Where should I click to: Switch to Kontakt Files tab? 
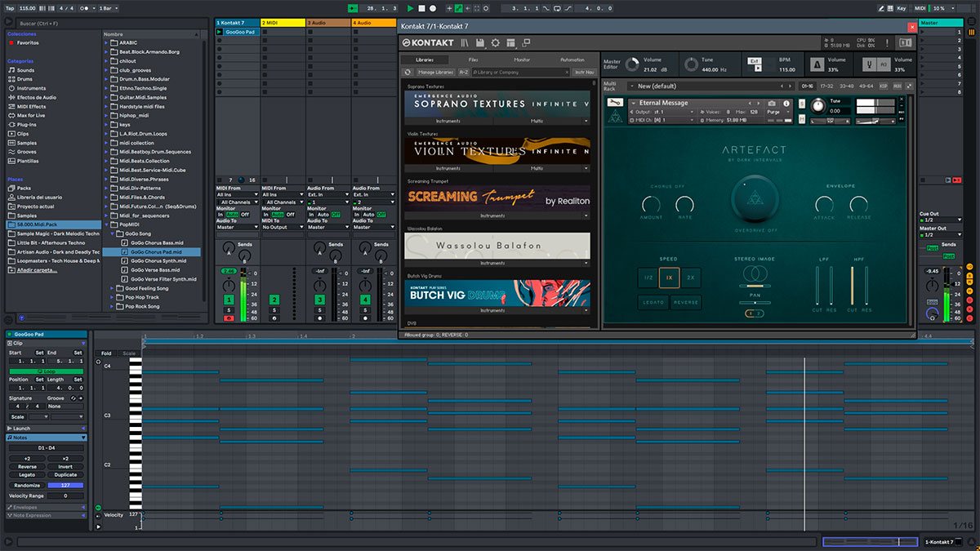(x=474, y=60)
